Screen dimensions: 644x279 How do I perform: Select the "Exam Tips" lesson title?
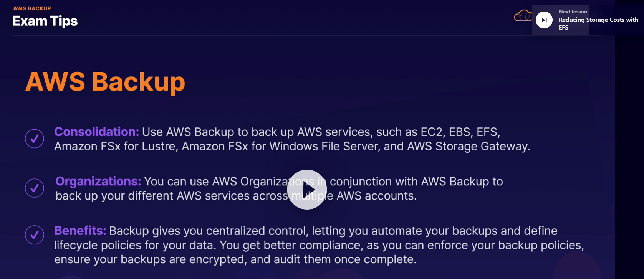[45, 21]
